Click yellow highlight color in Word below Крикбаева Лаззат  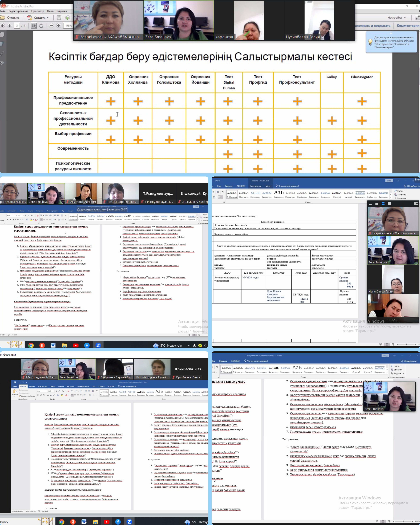[x=62, y=395]
